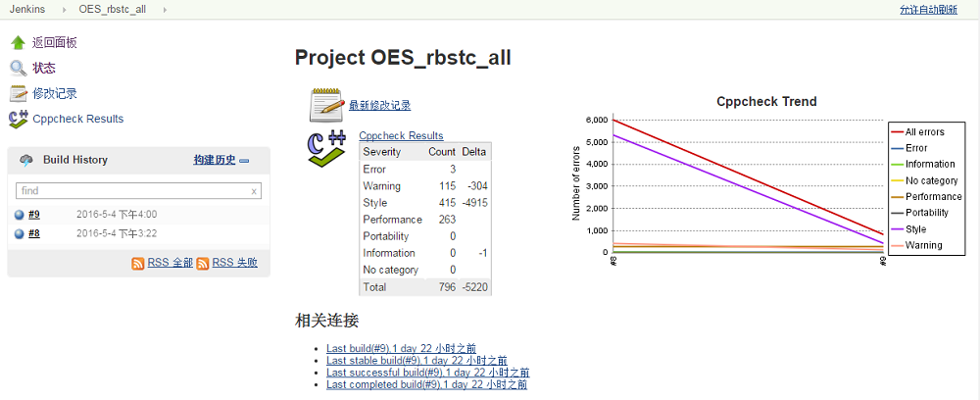Open build #8 link
This screenshot has height=400, width=980.
coord(34,233)
